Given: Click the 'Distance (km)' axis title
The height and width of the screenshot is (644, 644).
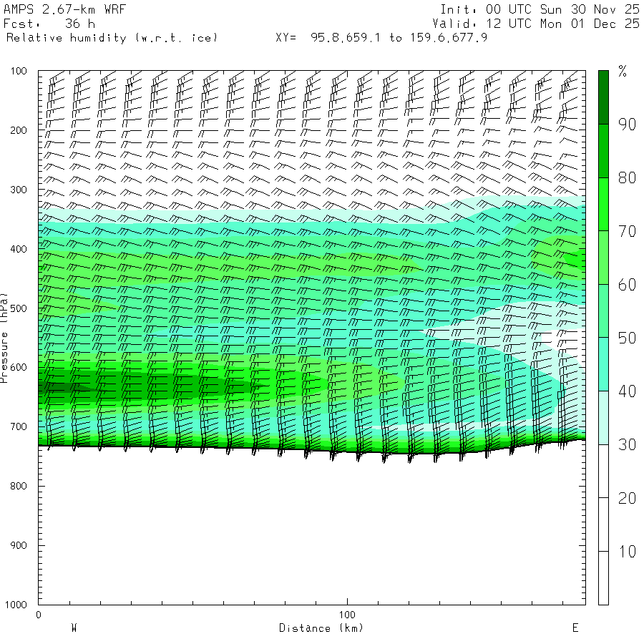Looking at the screenshot, I should (x=321, y=628).
